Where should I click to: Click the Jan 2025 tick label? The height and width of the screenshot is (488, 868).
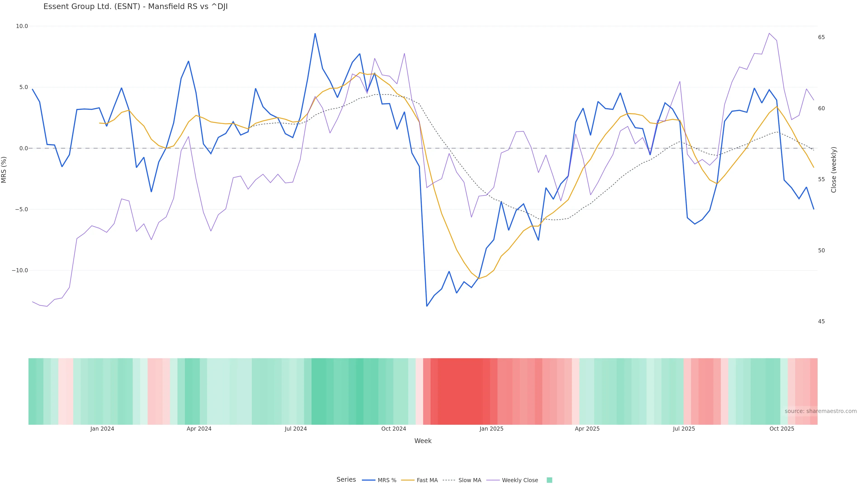491,429
